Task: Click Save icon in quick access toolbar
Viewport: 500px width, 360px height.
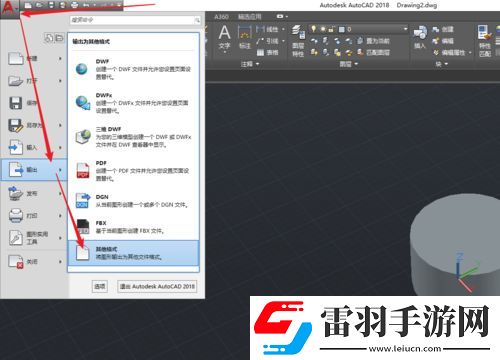Action: pyautogui.click(x=51, y=5)
